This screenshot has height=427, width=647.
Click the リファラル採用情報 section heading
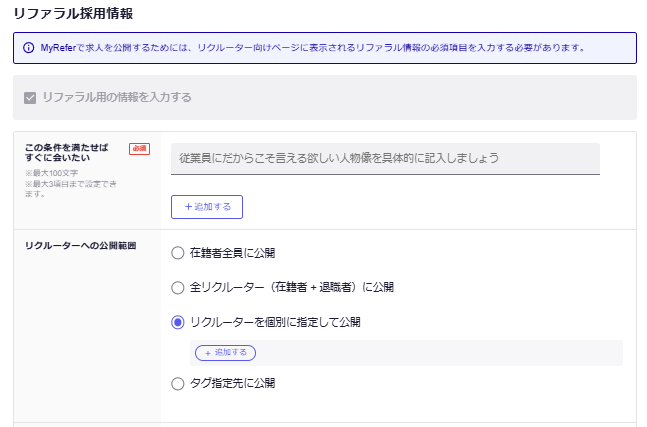coord(72,14)
